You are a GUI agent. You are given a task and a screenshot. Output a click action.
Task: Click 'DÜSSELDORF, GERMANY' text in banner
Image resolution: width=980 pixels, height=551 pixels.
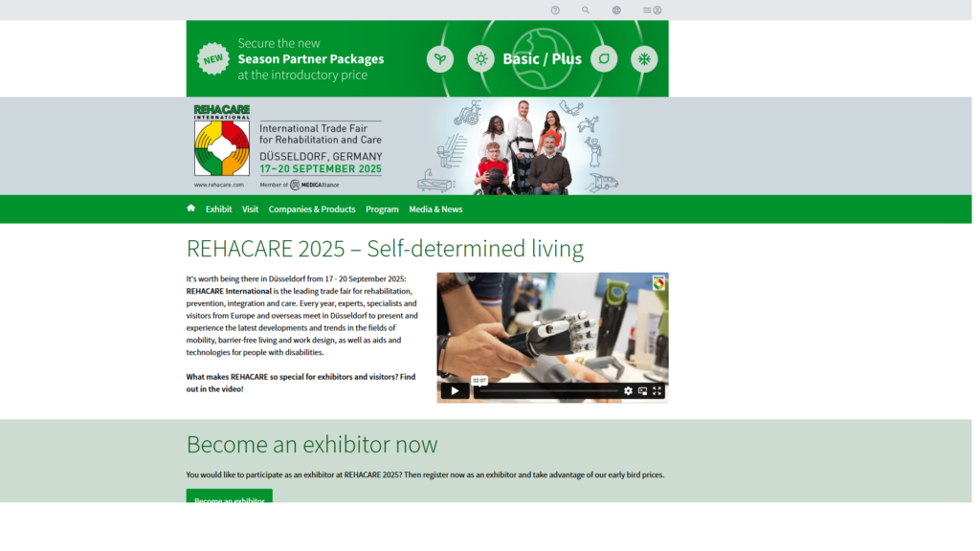321,156
